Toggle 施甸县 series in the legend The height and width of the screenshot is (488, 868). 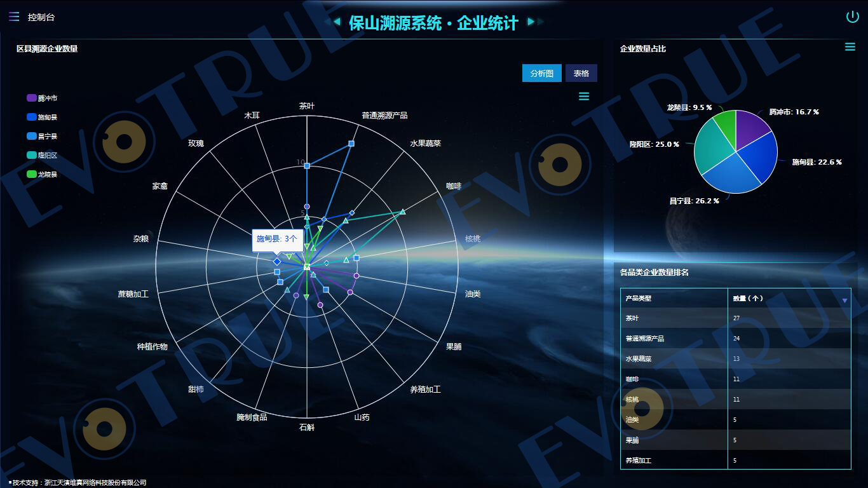[x=42, y=117]
